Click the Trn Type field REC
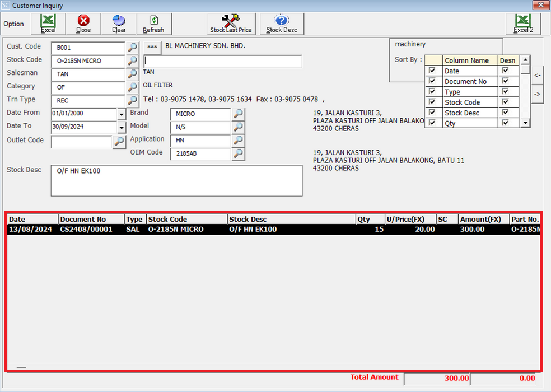The width and height of the screenshot is (551, 392). [x=88, y=101]
